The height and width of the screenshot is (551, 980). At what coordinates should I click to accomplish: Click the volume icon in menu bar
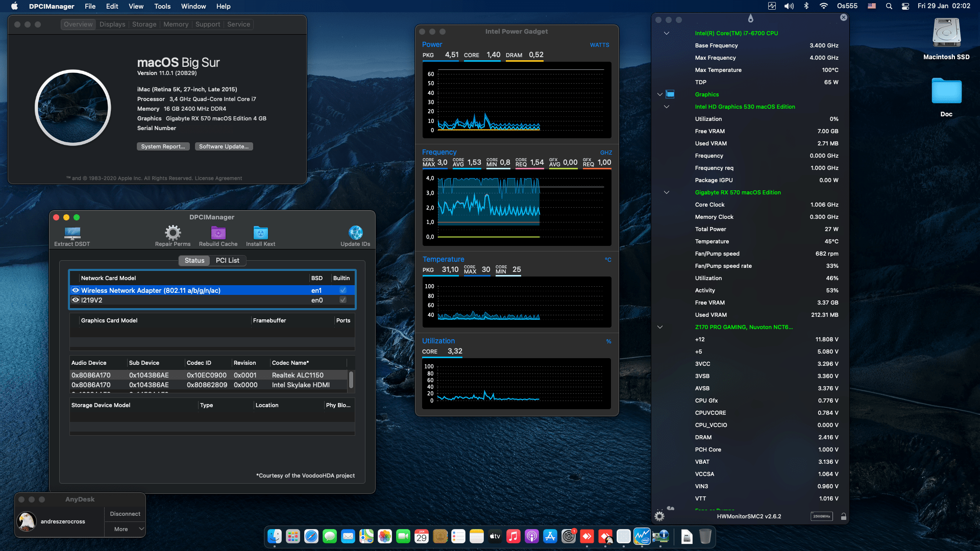[x=789, y=6]
